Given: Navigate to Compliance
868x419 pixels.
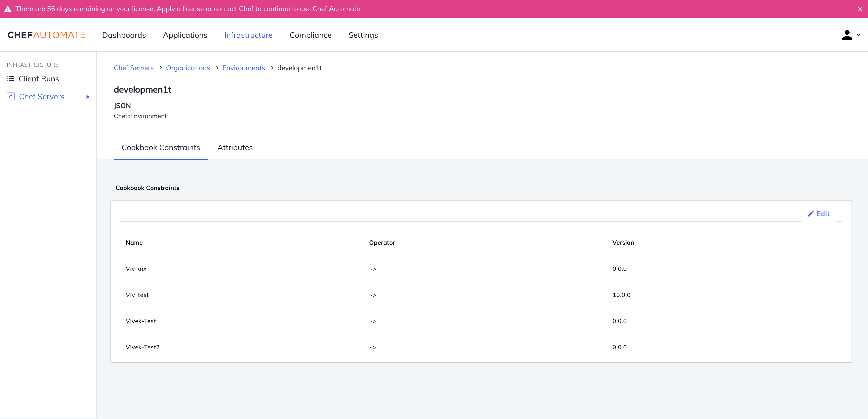Looking at the screenshot, I should pos(310,35).
